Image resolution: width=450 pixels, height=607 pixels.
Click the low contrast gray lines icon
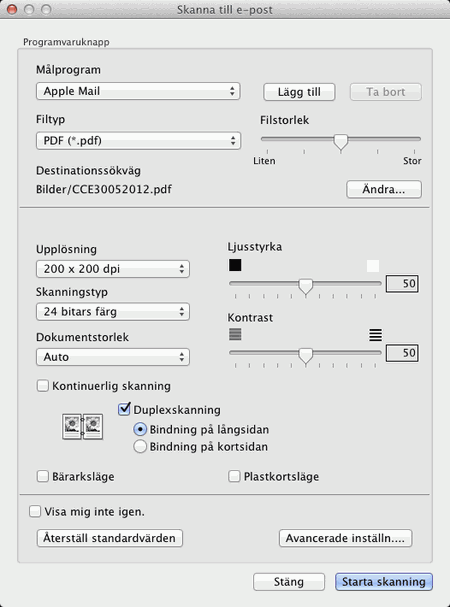click(235, 334)
